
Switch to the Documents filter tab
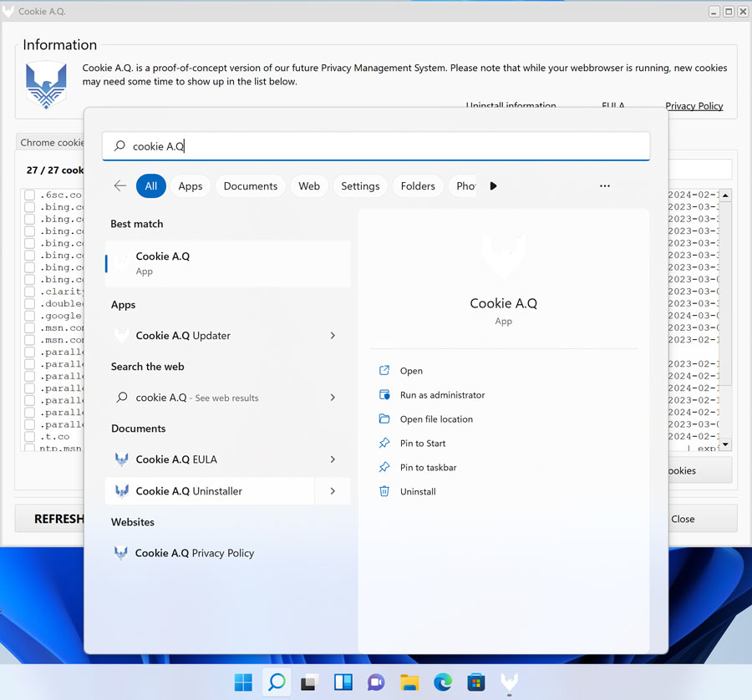coord(251,185)
